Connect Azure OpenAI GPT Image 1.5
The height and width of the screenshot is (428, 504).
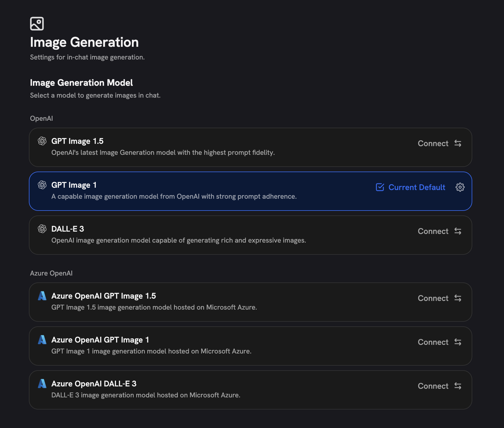[x=433, y=298]
